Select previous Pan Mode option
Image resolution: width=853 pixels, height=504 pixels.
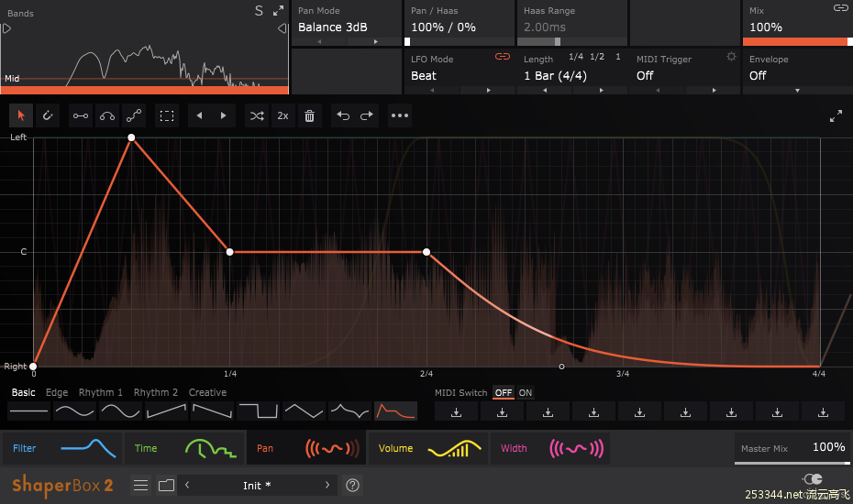319,42
